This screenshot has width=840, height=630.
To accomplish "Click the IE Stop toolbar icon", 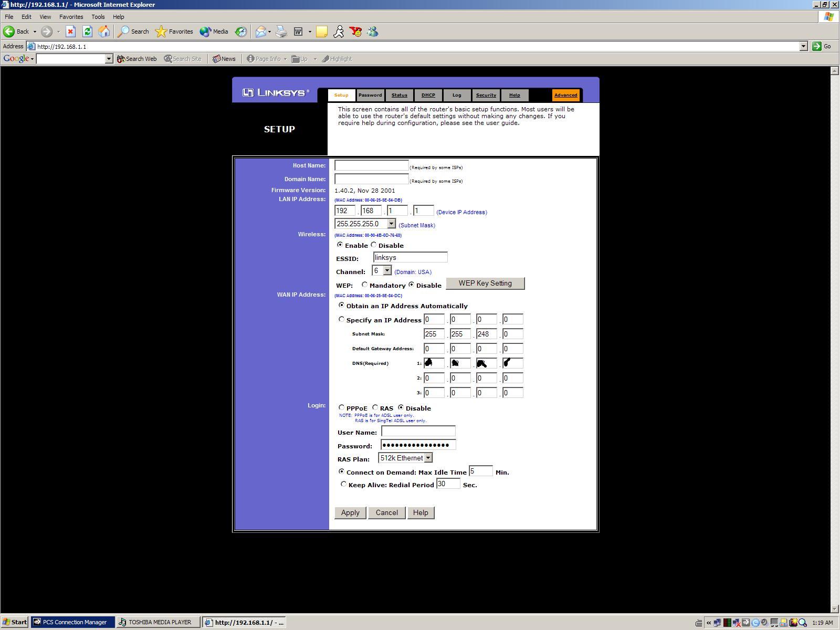I will coord(70,31).
